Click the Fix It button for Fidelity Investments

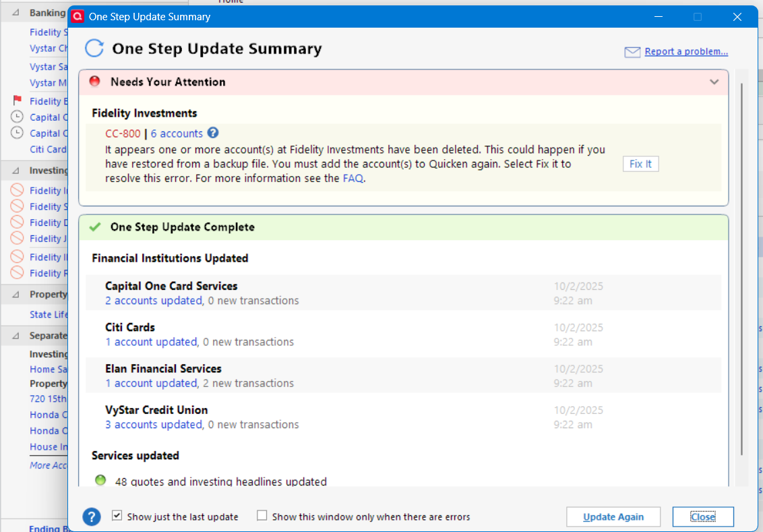click(640, 164)
